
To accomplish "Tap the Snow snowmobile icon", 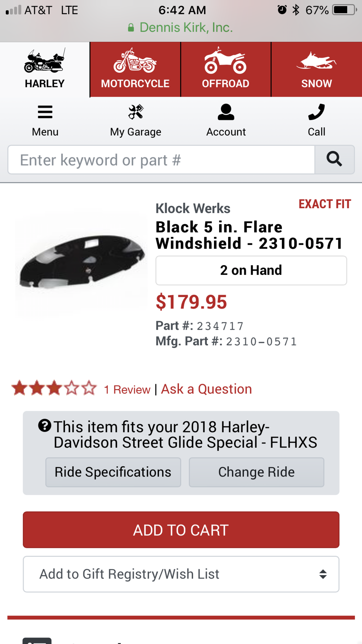I will coord(316,61).
